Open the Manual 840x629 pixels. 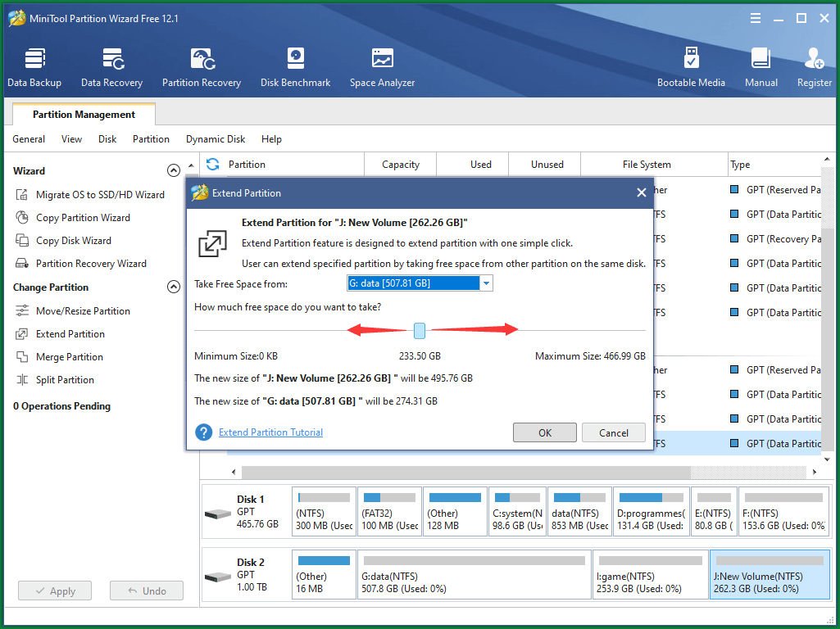point(761,67)
